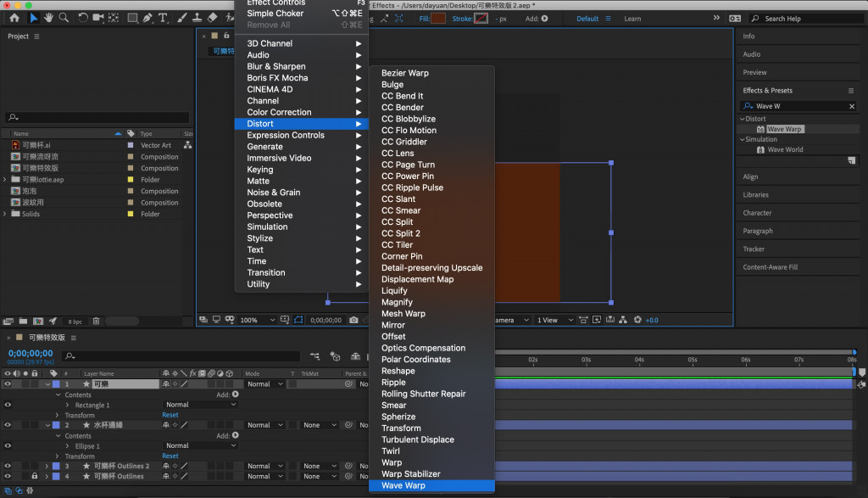Open the Blur & Sharpen submenu
This screenshot has height=498, width=868.
click(303, 66)
